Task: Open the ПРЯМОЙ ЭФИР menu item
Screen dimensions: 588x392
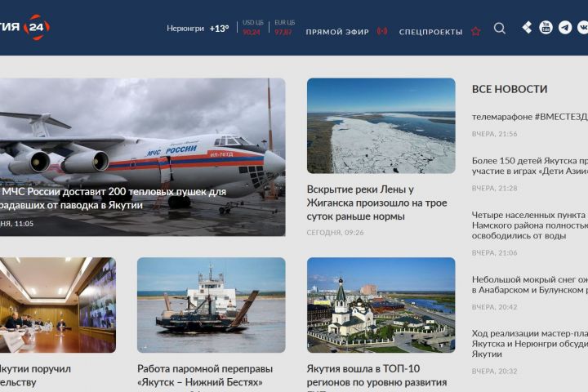Action: coord(337,32)
